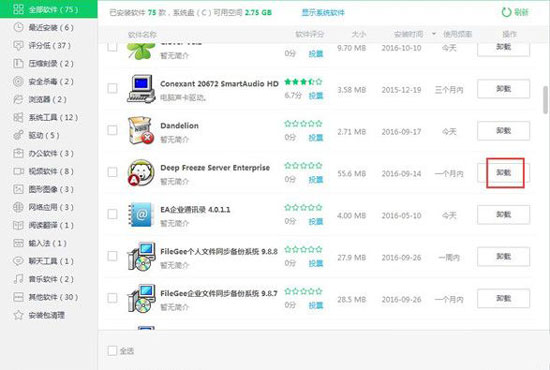Tick the checkbox for EA企业通讯录 4.0.1.1

(x=112, y=214)
